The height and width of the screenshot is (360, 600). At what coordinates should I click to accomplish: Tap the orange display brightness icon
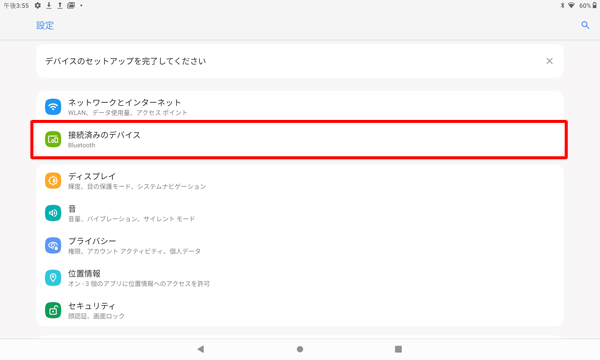(x=53, y=181)
